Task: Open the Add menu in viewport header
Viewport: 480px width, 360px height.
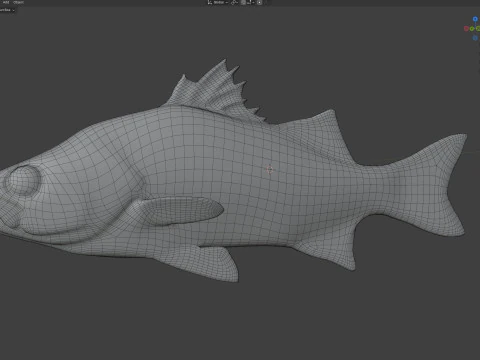Action: tap(6, 2)
